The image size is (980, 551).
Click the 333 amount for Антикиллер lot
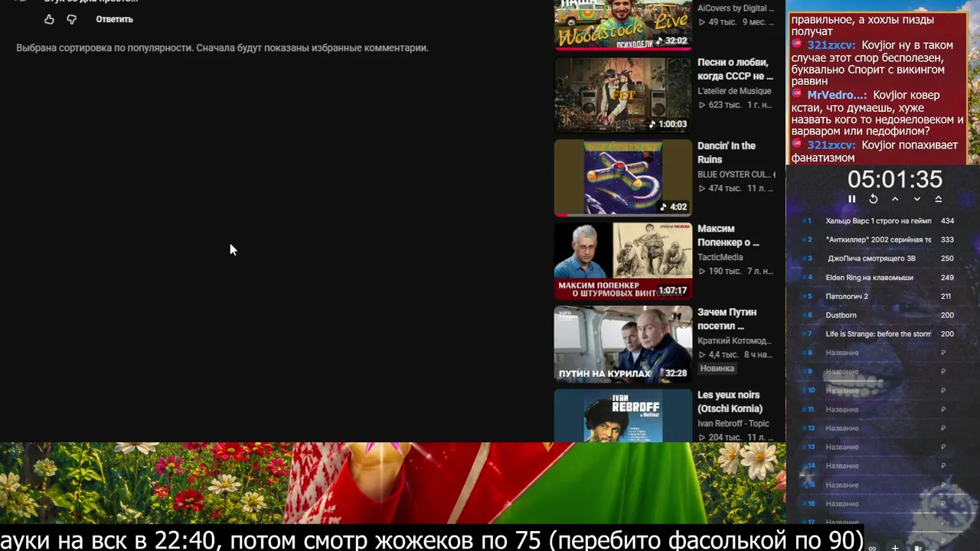(x=947, y=240)
